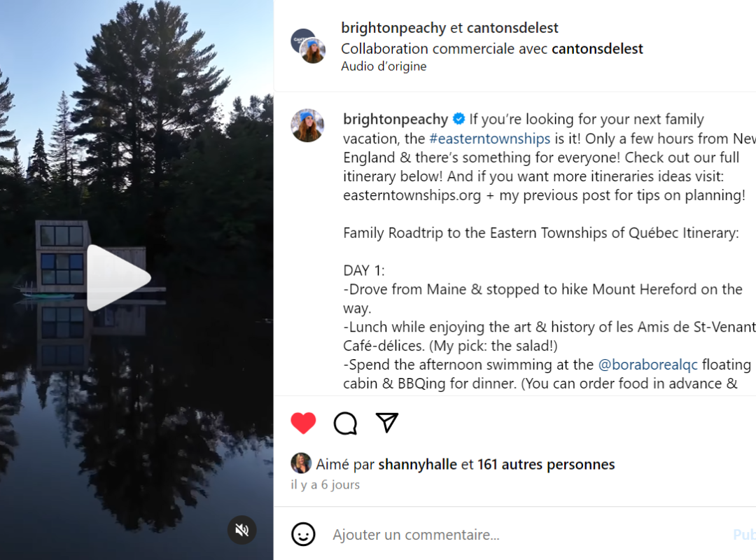Screen dimensions: 756x560
Task: Open brightonpeachy profile from header
Action: click(393, 28)
